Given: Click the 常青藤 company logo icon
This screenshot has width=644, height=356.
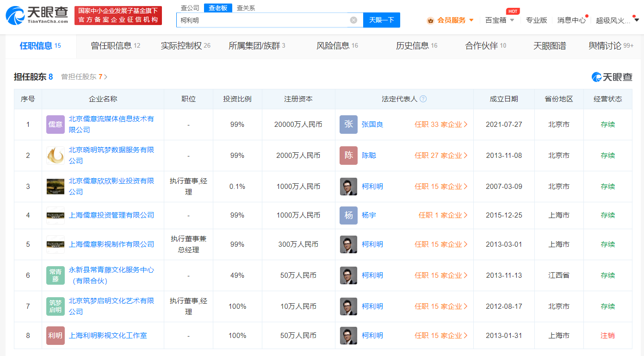Looking at the screenshot, I should coord(56,275).
